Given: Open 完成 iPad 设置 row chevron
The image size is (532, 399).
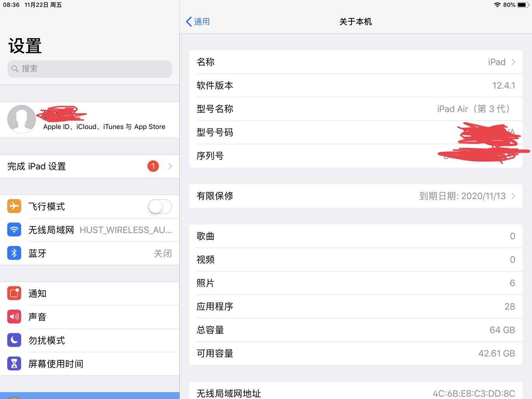Looking at the screenshot, I should [170, 166].
